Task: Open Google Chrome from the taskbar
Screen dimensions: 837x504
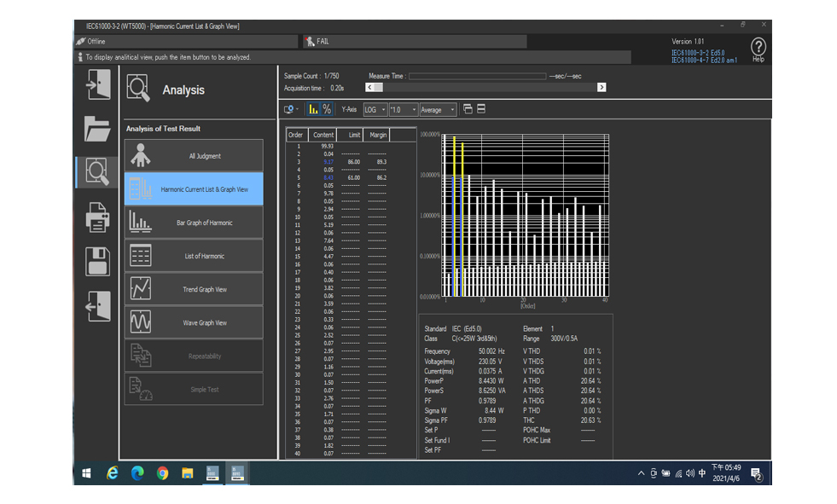Action: pyautogui.click(x=162, y=472)
